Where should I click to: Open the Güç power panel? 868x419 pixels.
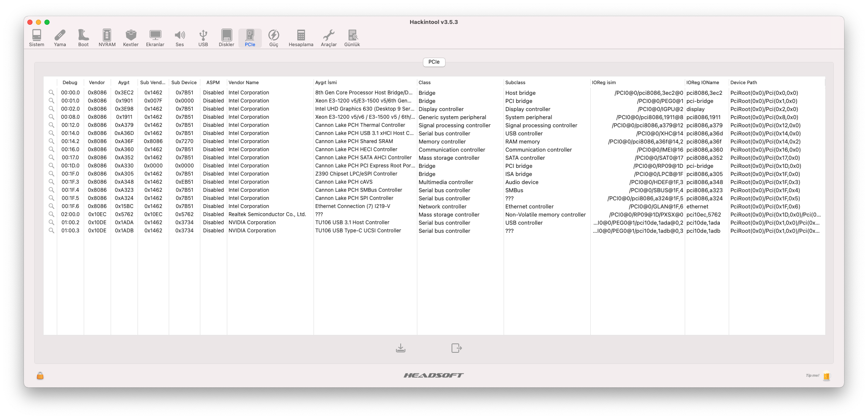(x=273, y=38)
